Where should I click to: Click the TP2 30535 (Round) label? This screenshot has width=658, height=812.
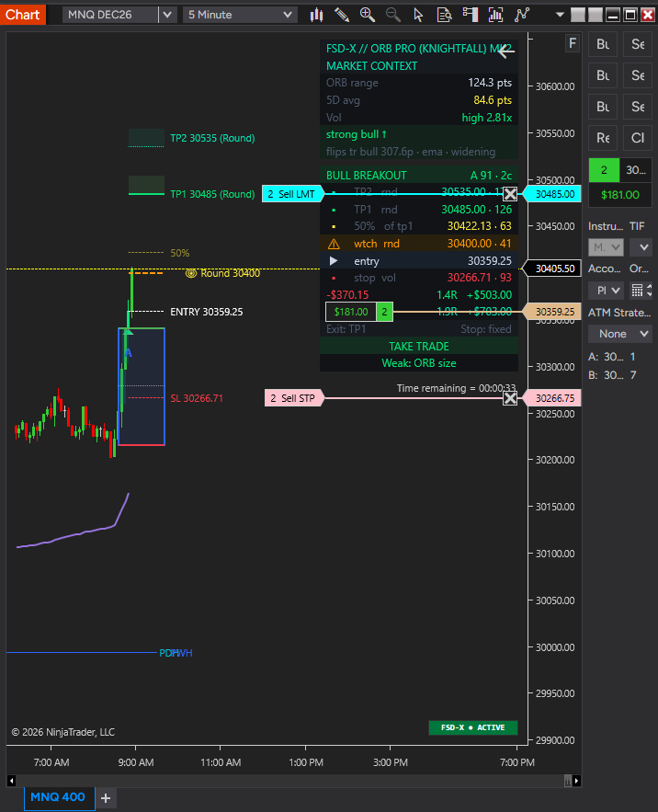click(212, 138)
